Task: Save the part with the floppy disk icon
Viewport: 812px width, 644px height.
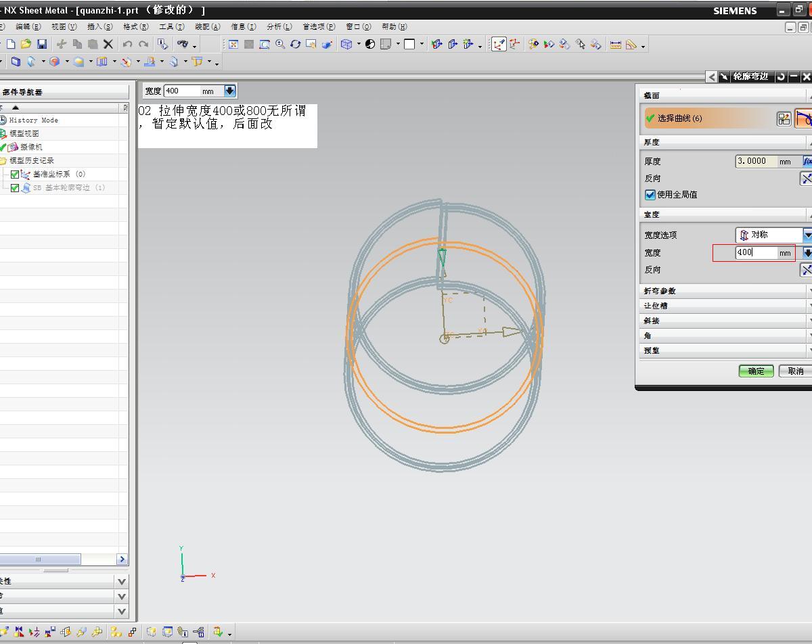Action: pyautogui.click(x=42, y=44)
